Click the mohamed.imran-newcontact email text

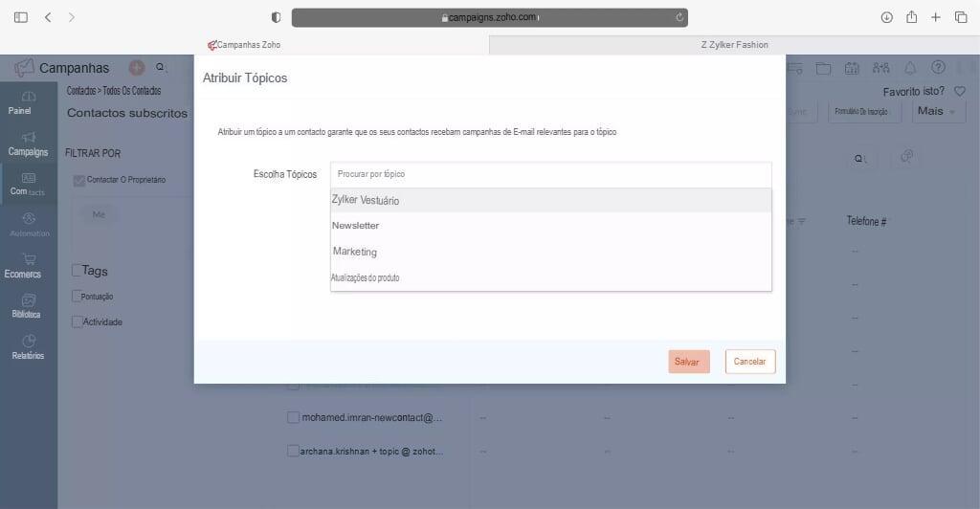pyautogui.click(x=372, y=417)
